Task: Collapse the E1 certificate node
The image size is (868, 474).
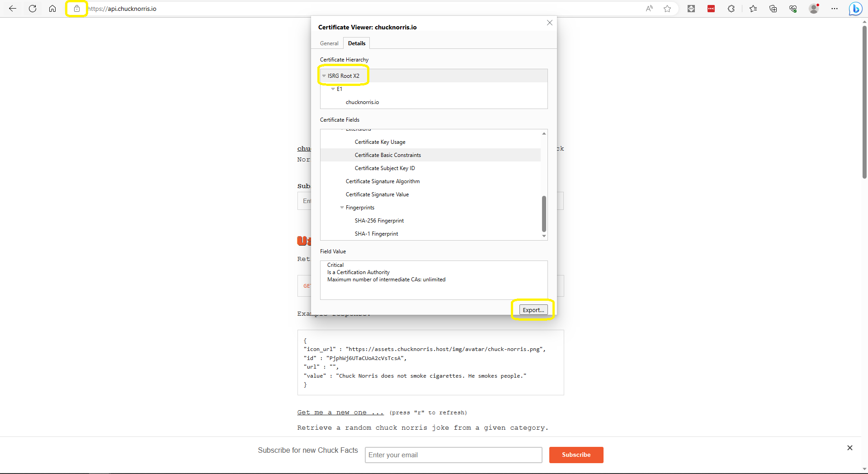Action: 333,89
